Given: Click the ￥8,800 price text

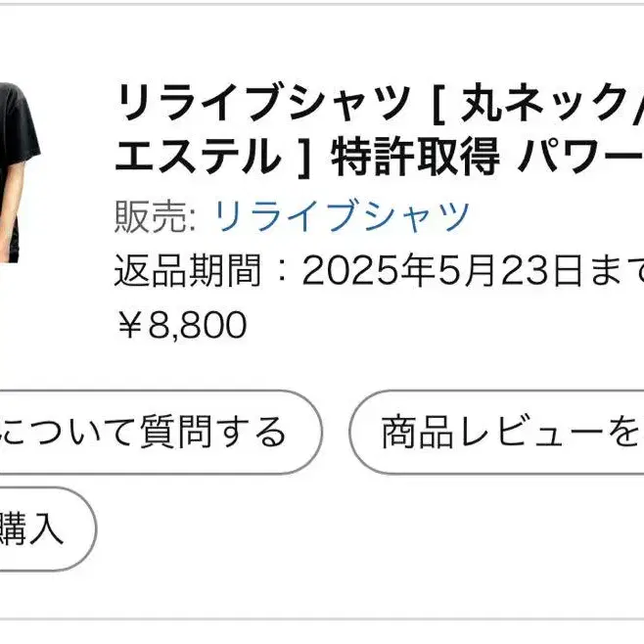Looking at the screenshot, I should coord(180,323).
